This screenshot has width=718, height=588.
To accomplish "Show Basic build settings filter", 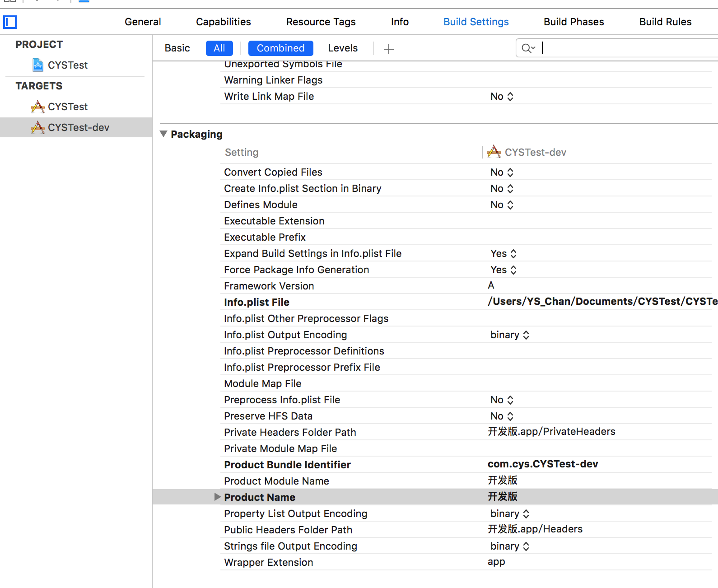I will coord(177,48).
